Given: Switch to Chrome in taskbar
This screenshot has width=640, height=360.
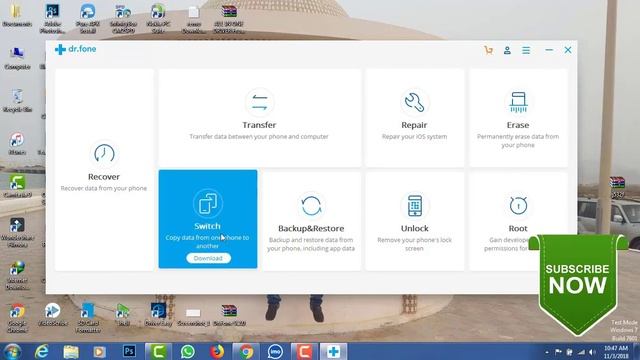Looking at the screenshot, I should (x=246, y=351).
